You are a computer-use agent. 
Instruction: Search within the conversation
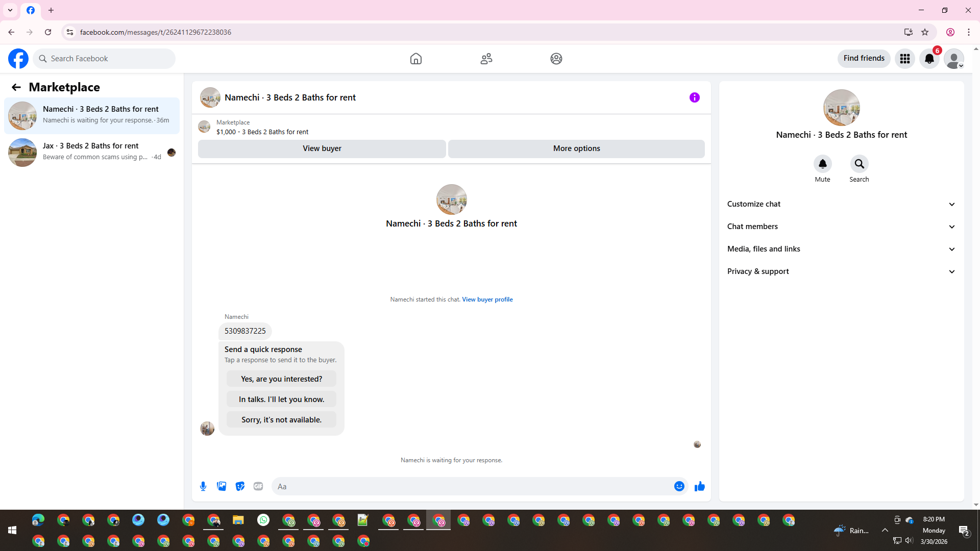(x=859, y=164)
